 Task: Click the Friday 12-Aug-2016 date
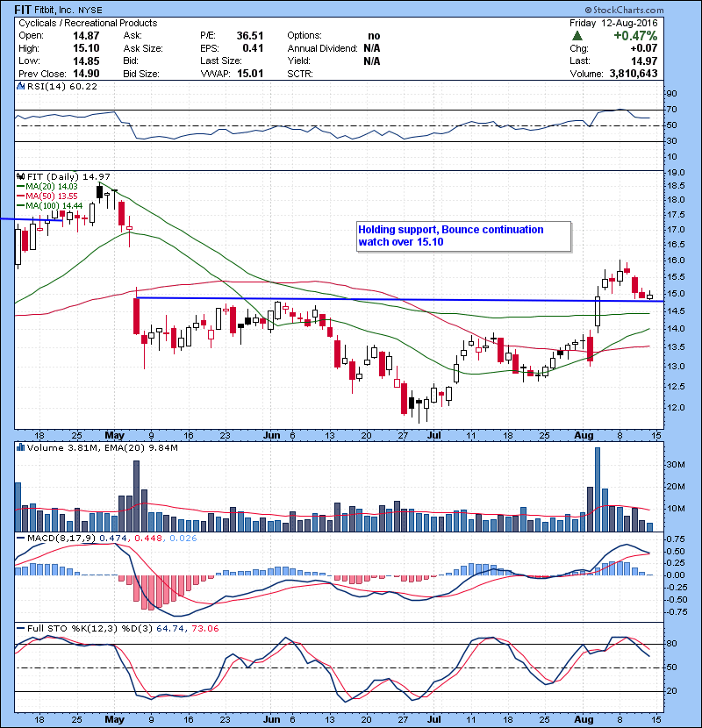(613, 23)
